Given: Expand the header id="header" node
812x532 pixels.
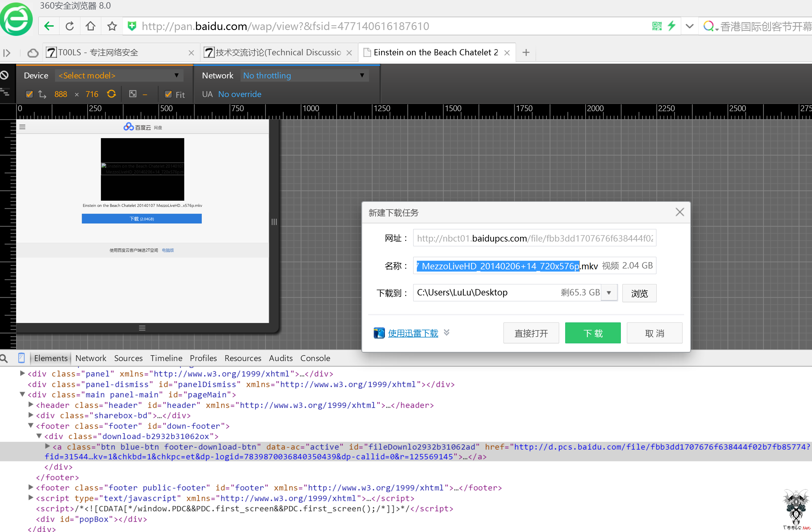Looking at the screenshot, I should [31, 405].
